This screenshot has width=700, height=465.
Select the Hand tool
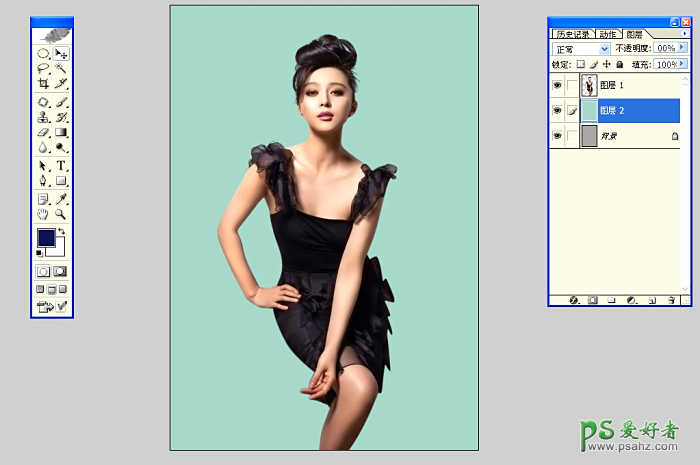tap(43, 214)
